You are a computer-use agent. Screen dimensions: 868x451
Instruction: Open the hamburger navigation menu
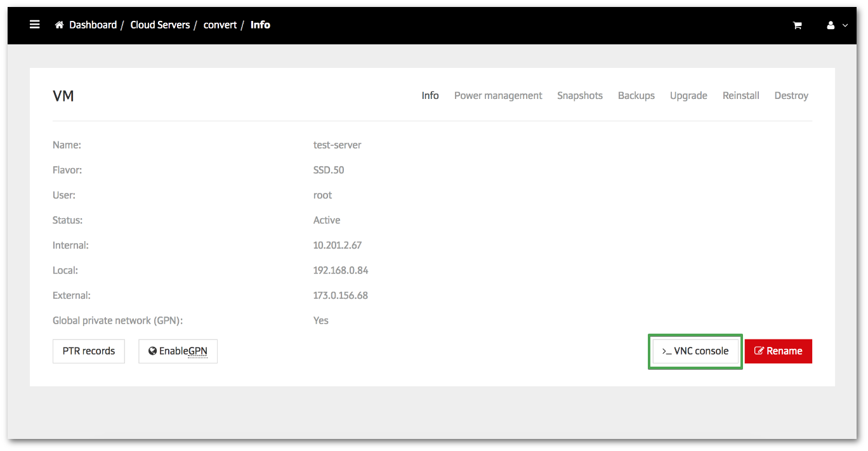coord(35,25)
